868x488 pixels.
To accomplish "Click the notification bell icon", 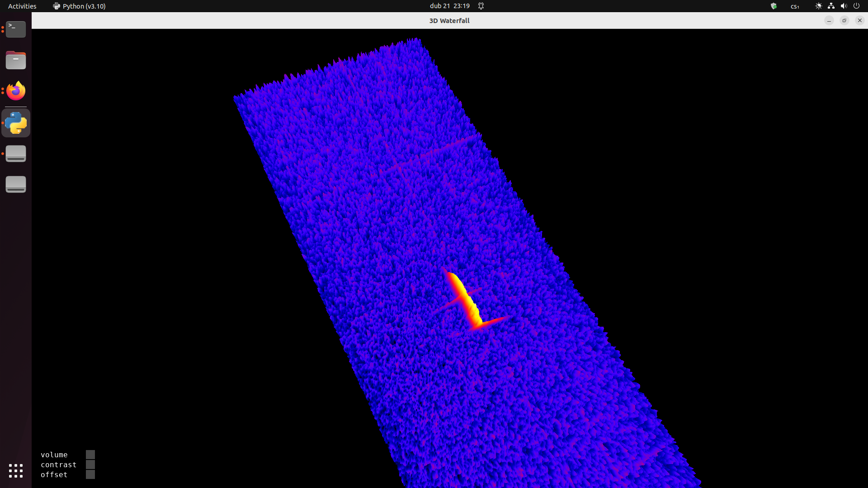I will pos(481,6).
